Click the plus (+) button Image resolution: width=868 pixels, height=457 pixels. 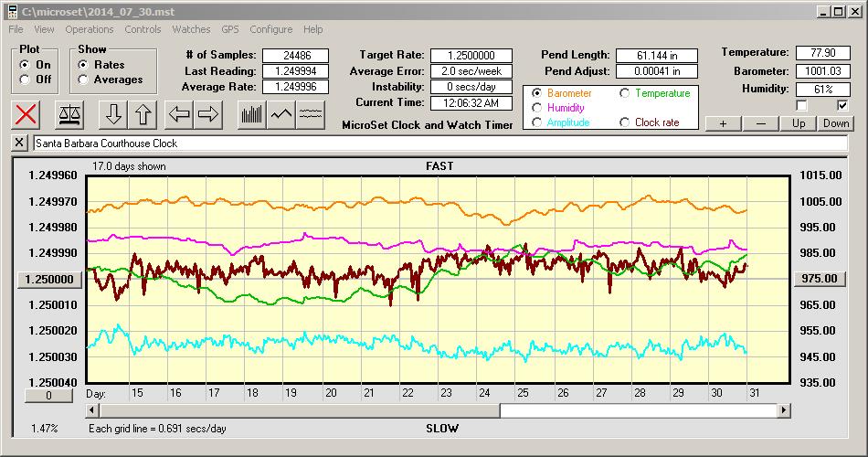[723, 123]
